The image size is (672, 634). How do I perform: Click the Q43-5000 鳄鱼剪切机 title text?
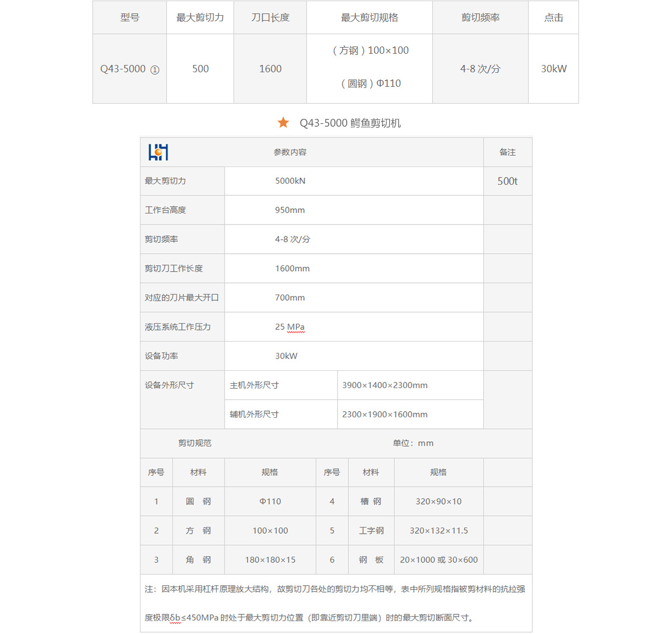point(350,123)
